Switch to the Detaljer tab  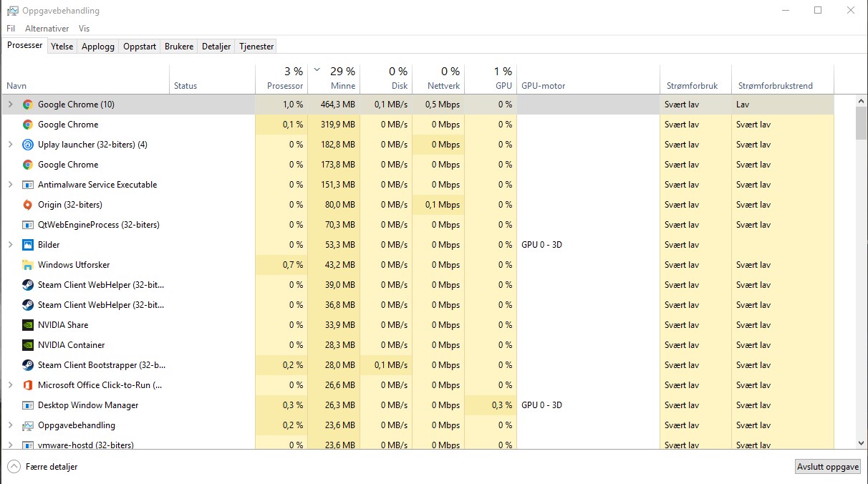(x=216, y=47)
